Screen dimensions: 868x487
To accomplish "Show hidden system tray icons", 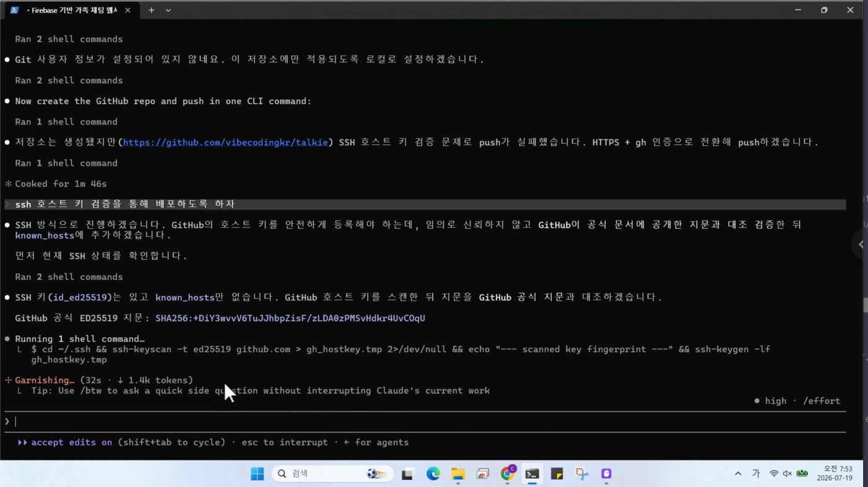I will [738, 473].
